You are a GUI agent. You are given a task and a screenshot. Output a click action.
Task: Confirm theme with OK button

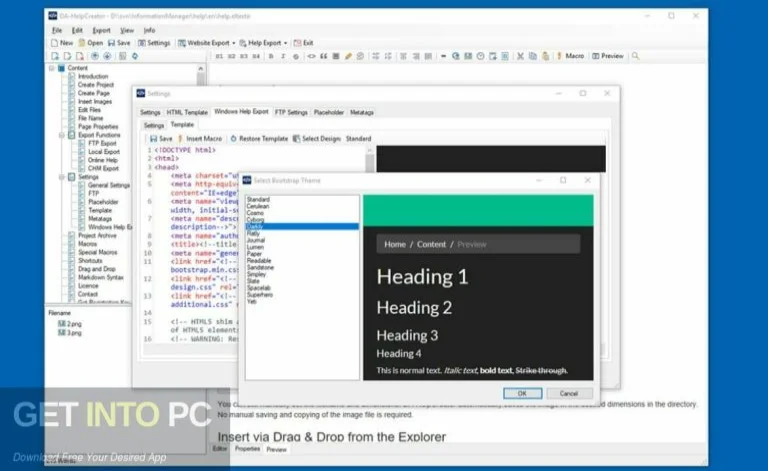pyautogui.click(x=523, y=394)
